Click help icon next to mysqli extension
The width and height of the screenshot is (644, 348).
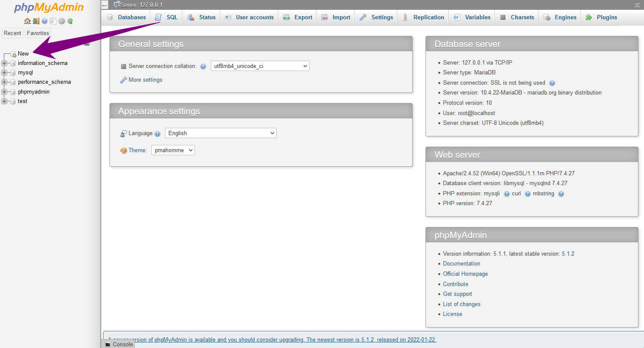[x=507, y=194]
